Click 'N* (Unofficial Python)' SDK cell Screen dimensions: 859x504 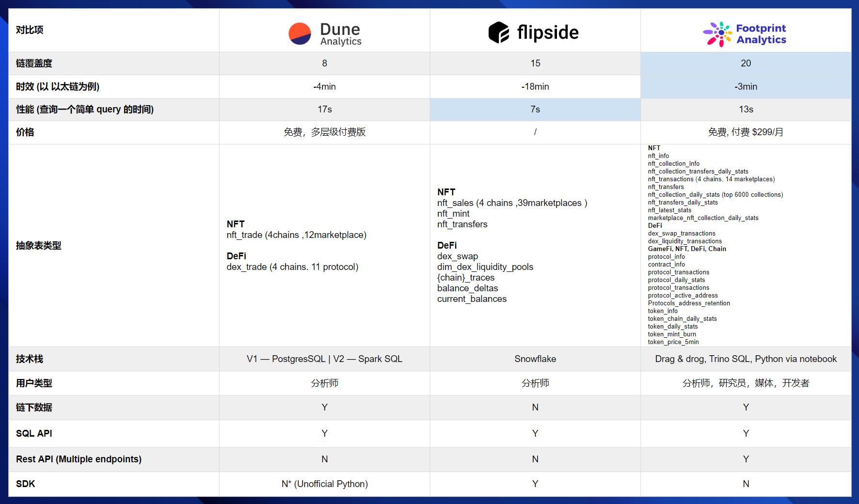pos(324,484)
